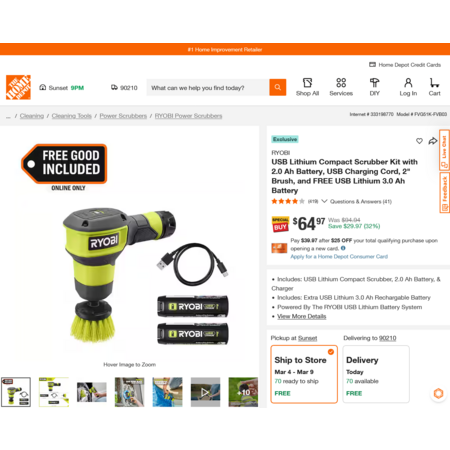Select the Ship to Store option
The image size is (450, 450).
(x=304, y=374)
